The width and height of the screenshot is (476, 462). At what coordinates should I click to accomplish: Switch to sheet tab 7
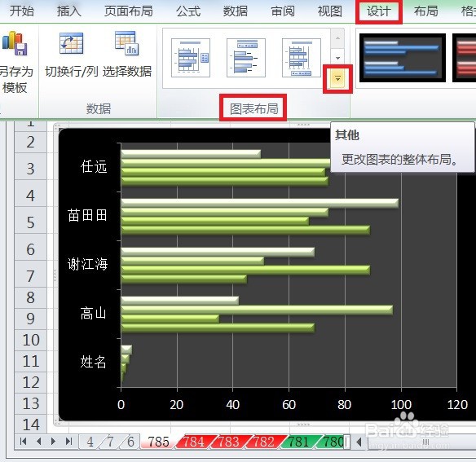[111, 442]
